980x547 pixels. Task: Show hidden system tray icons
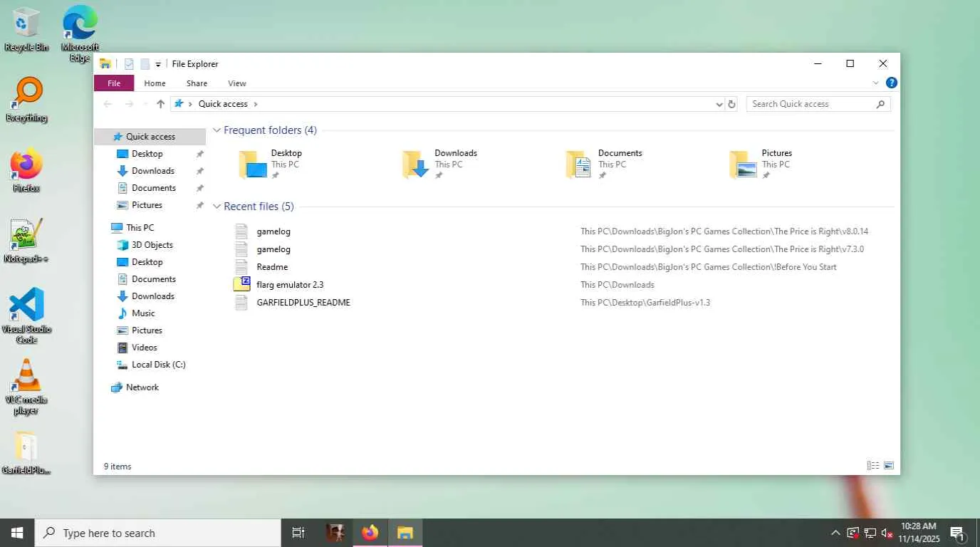coord(835,533)
